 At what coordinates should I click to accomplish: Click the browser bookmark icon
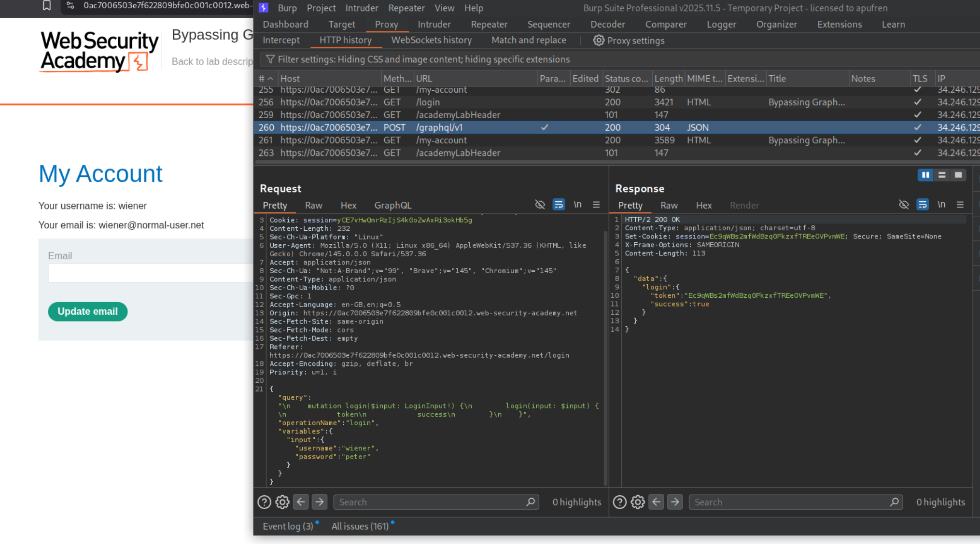click(x=47, y=6)
